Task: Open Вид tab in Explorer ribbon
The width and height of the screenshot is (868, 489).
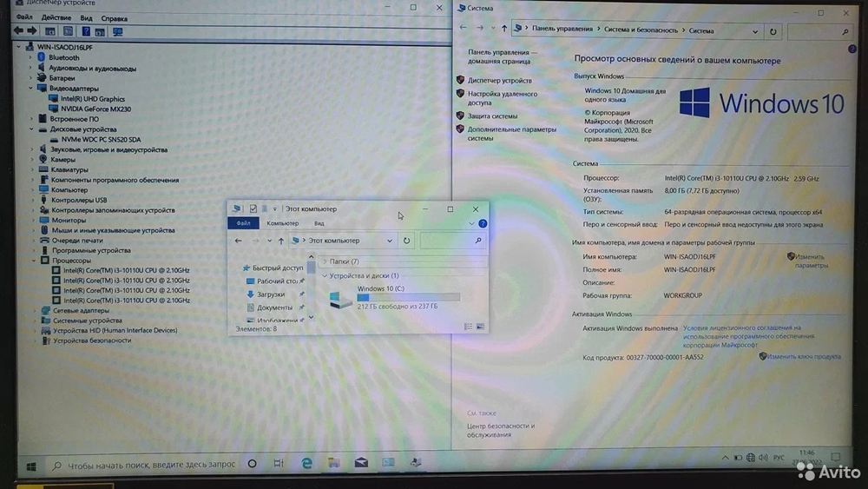Action: (x=319, y=223)
